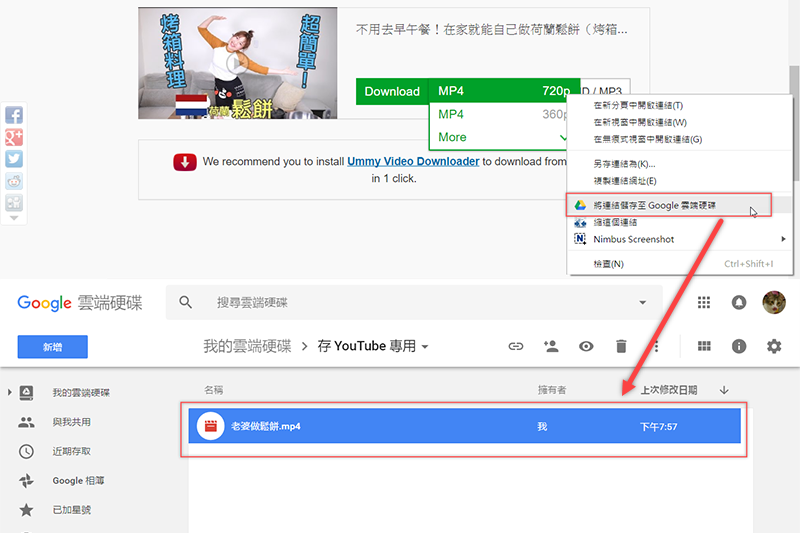Click the browser vertical scrollbar
The width and height of the screenshot is (800, 533).
click(794, 122)
